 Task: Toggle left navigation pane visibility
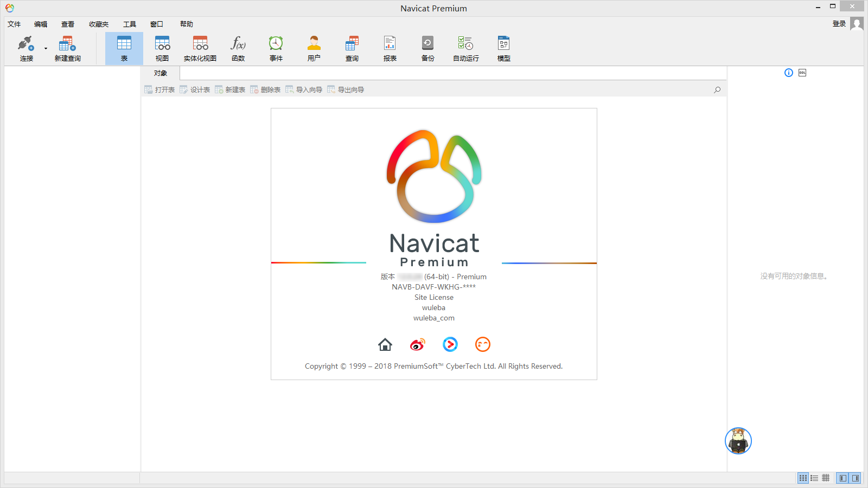(843, 478)
